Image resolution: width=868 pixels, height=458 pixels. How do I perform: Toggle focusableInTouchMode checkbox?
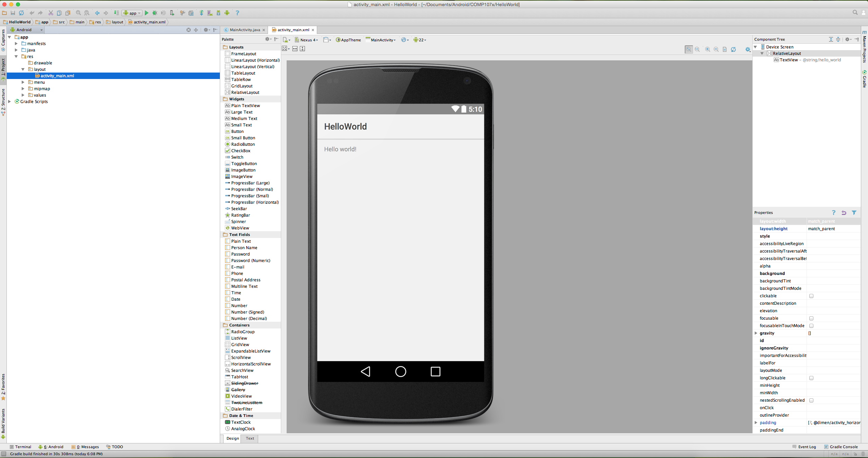coord(811,326)
